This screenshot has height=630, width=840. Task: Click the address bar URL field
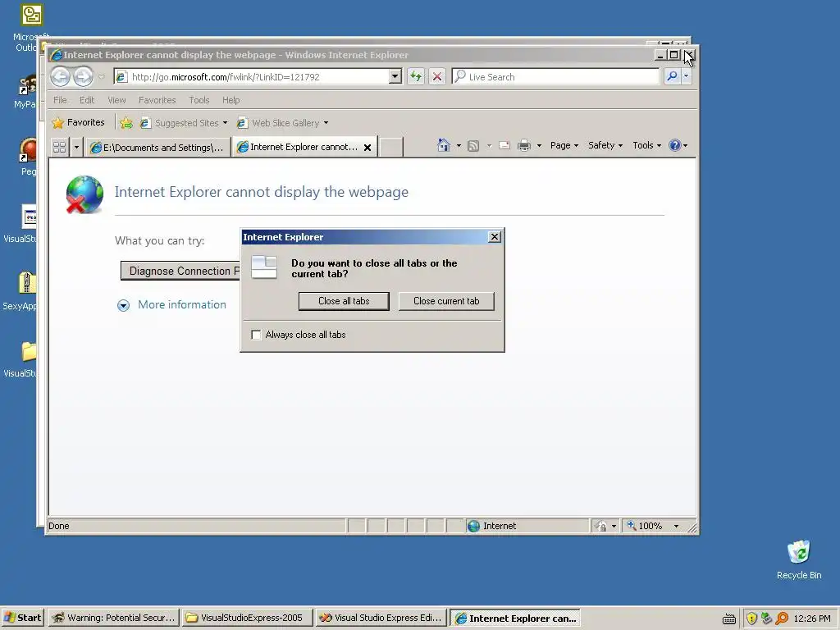pos(253,76)
